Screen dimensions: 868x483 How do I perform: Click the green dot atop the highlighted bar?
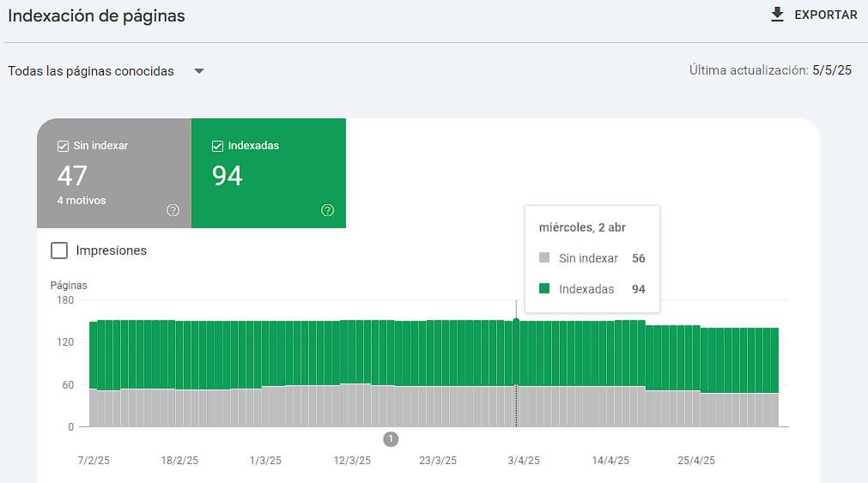tap(516, 320)
